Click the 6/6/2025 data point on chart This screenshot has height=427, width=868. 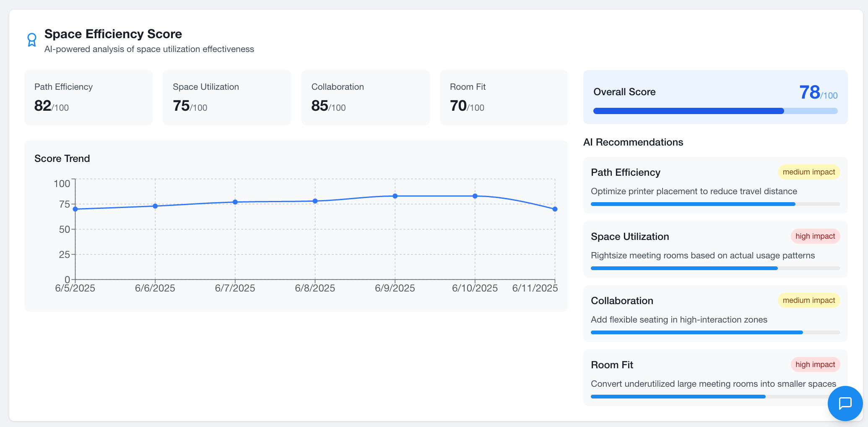155,206
